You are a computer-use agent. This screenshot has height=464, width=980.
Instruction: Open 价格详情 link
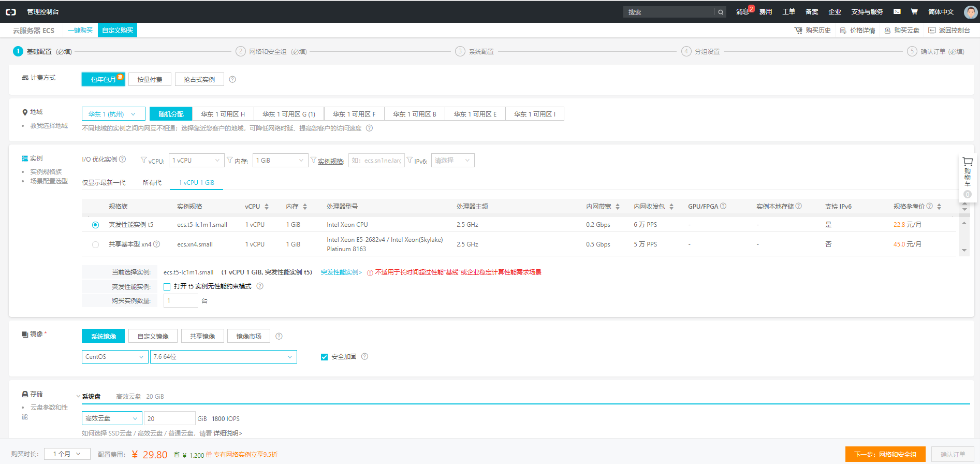857,31
